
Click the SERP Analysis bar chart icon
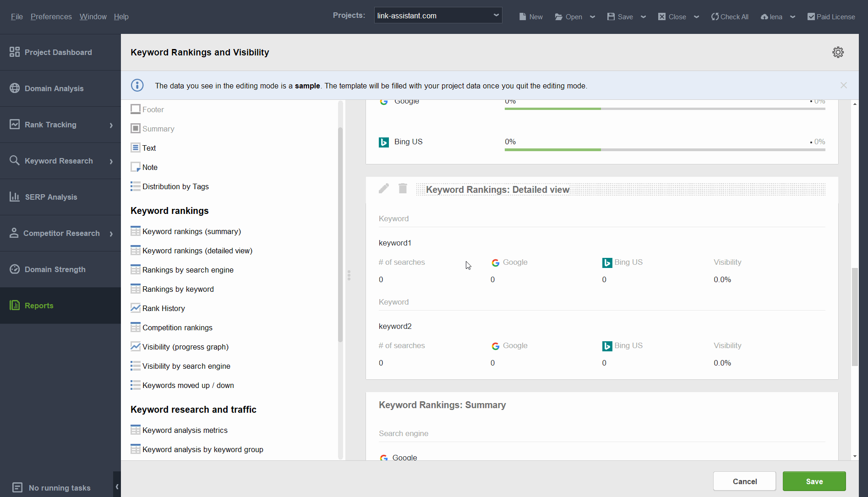pyautogui.click(x=15, y=197)
